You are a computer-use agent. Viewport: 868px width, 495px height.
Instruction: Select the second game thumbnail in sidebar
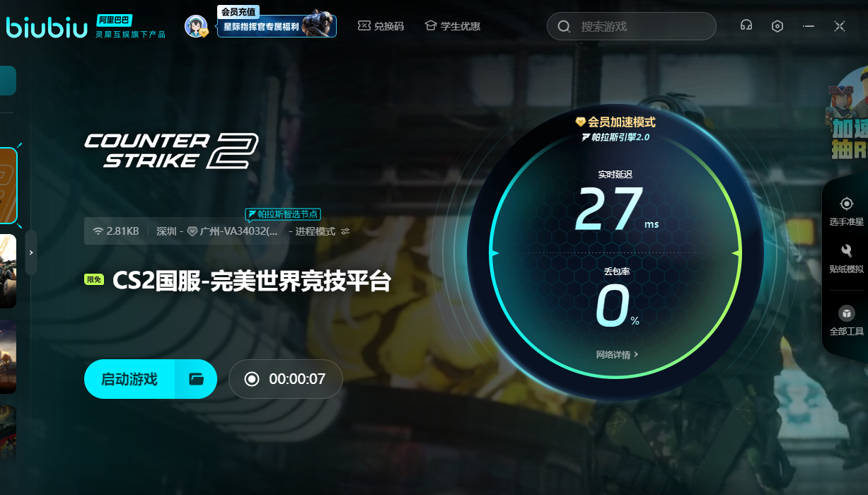click(8, 271)
